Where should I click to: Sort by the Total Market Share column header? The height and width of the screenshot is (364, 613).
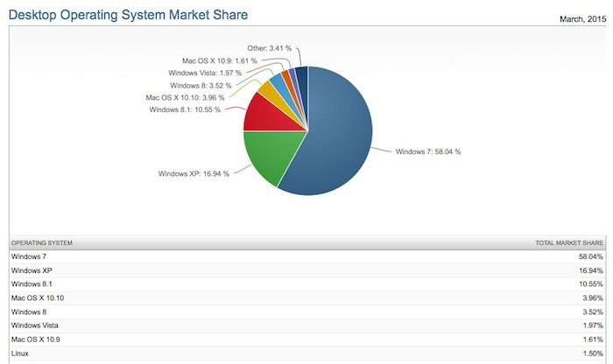click(568, 241)
